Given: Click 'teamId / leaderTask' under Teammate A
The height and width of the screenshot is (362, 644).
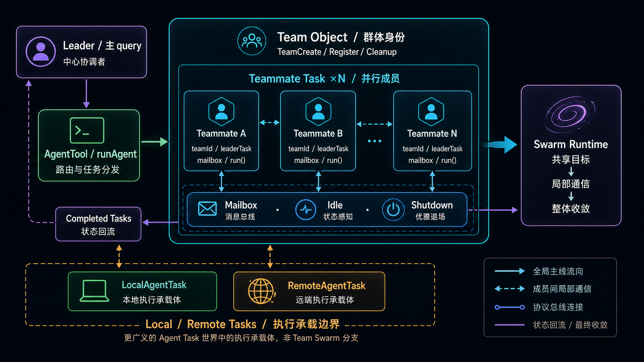Looking at the screenshot, I should pos(221,148).
